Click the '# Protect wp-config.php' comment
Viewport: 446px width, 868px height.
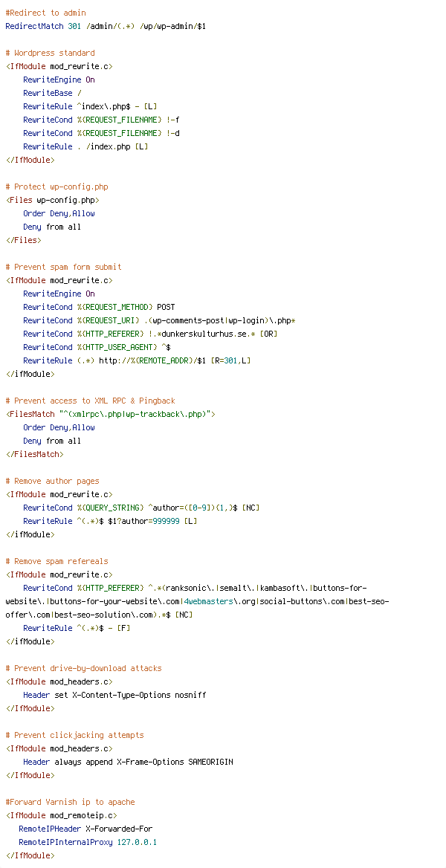(56, 187)
